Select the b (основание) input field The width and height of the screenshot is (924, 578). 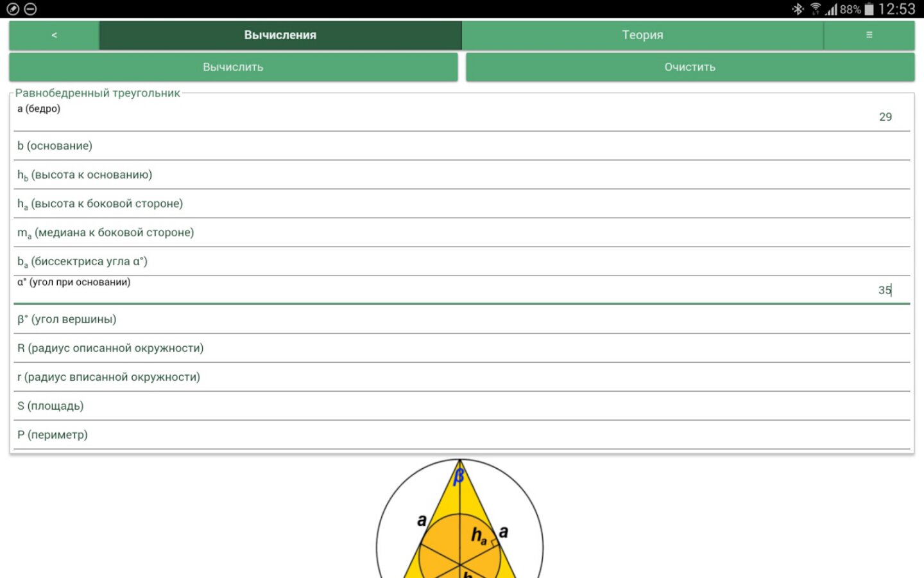(x=462, y=146)
